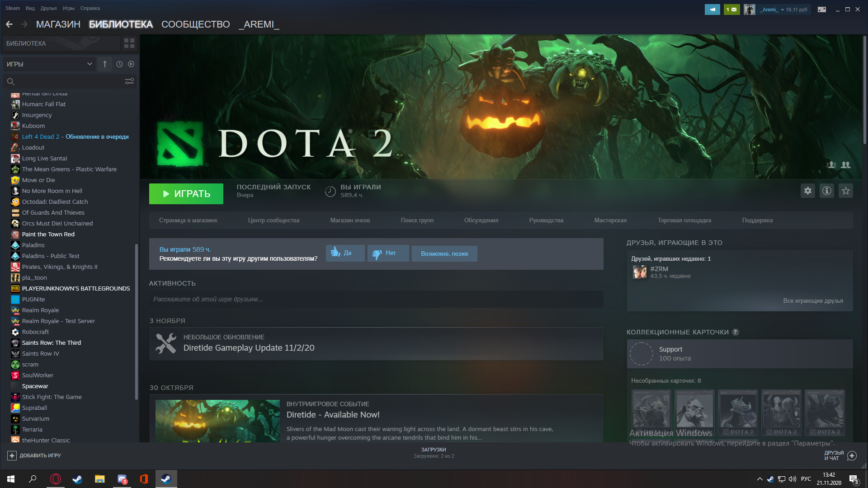The width and height of the screenshot is (868, 488).
Task: Click the Нет thumbs-down button
Action: [x=388, y=253]
